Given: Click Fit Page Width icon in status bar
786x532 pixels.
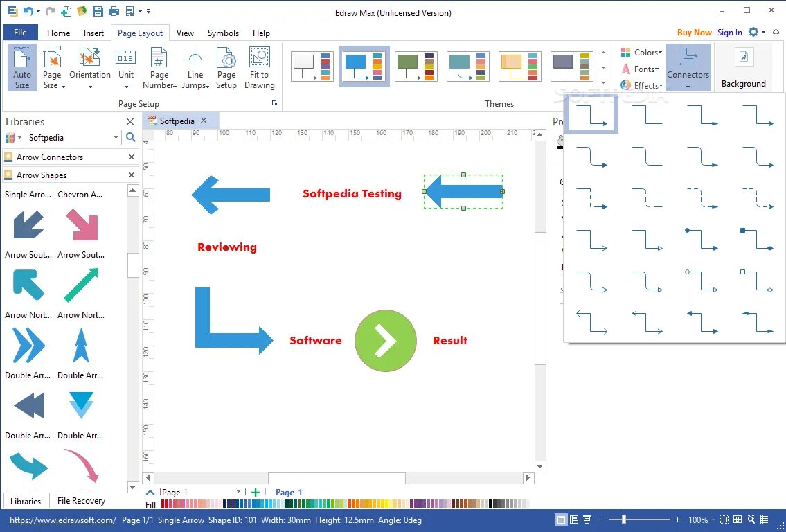Looking at the screenshot, I should click(x=738, y=520).
